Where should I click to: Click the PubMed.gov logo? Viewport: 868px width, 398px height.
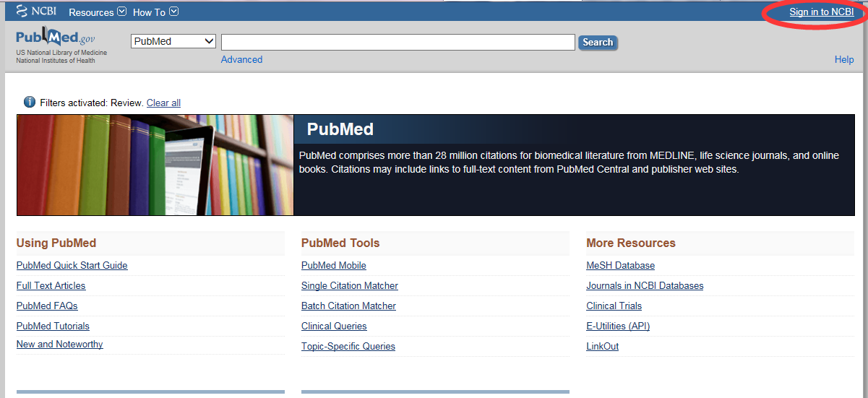click(56, 39)
